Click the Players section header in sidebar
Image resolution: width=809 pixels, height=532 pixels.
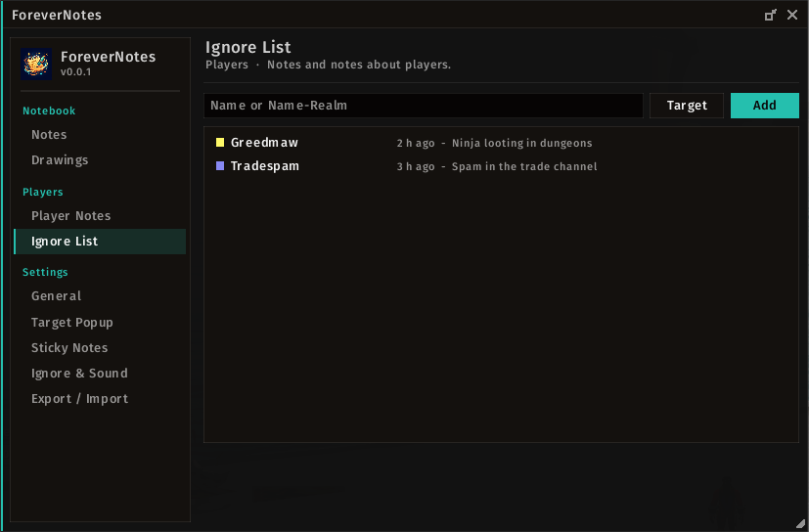coord(43,192)
